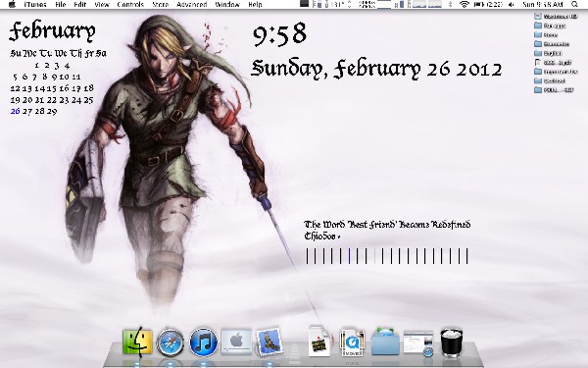Open the Advanced menu
The image size is (588, 368).
tap(192, 5)
